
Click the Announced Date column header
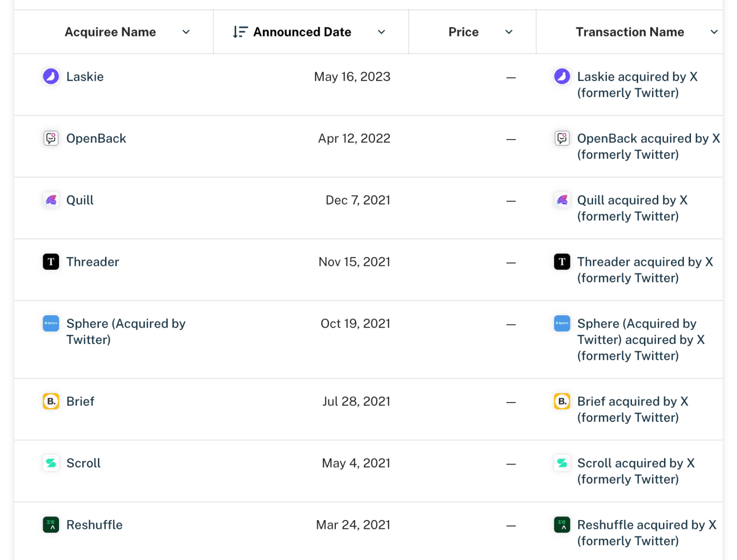(x=302, y=32)
